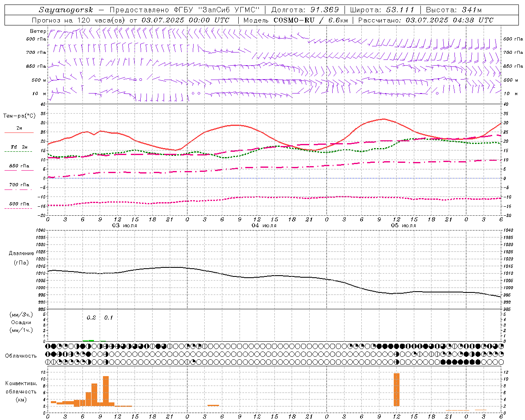Viewport: 525px width, 420px height.
Task: Click the Ветер wind panel label
Action: 38,31
